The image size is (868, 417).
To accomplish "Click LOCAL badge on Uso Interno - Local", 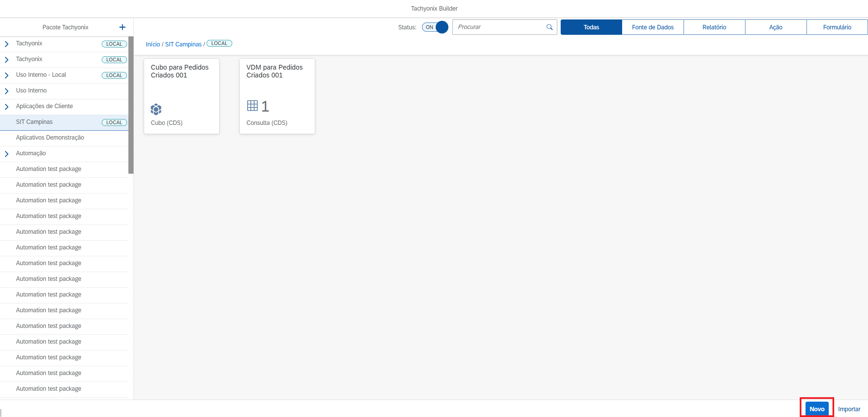I will coord(114,75).
